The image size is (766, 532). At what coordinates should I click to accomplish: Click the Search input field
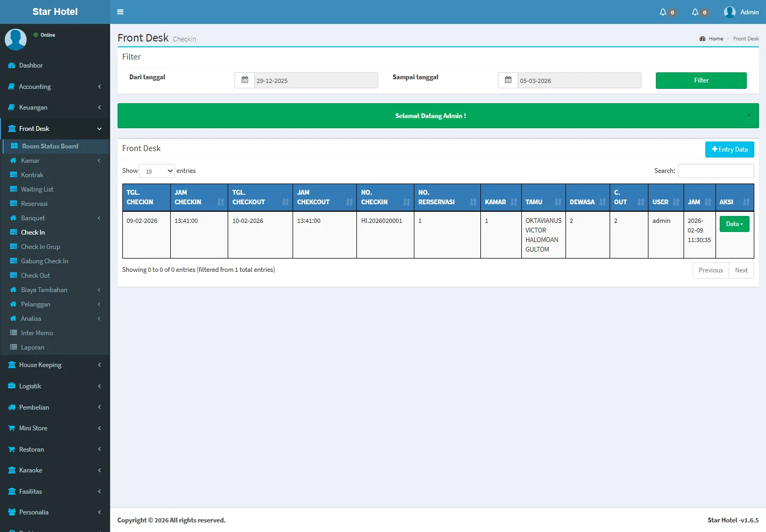[715, 171]
